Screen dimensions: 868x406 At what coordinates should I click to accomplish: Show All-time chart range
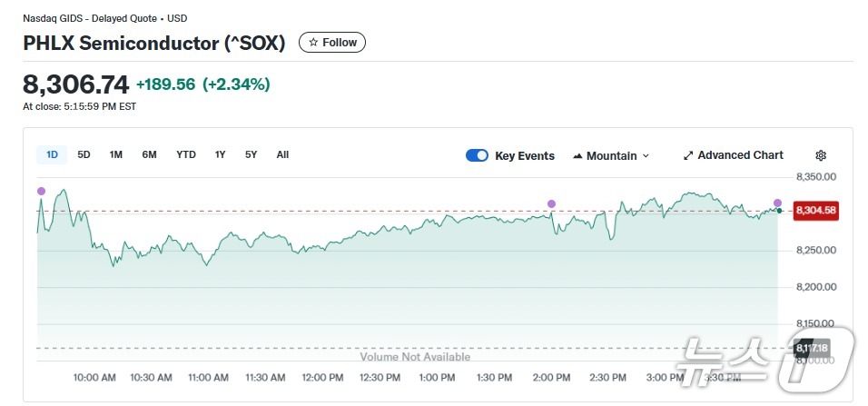point(282,154)
